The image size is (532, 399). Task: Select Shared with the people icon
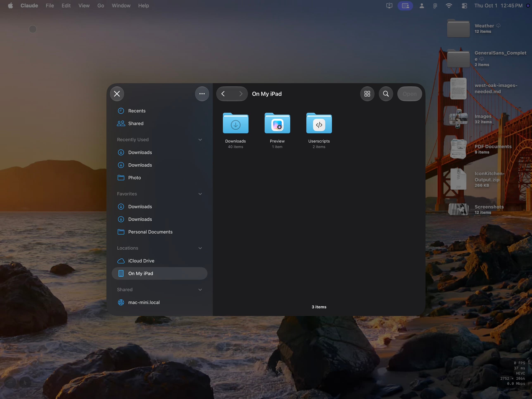click(160, 123)
